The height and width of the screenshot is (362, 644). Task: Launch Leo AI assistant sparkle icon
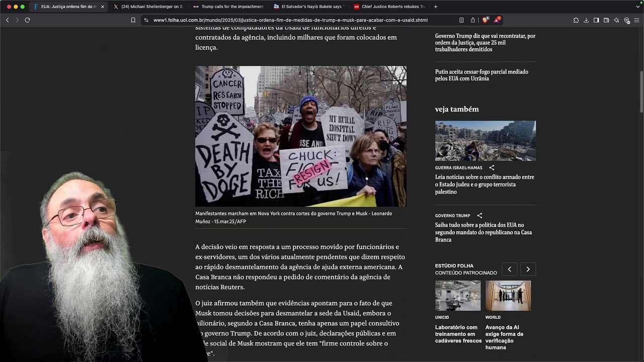point(616,20)
